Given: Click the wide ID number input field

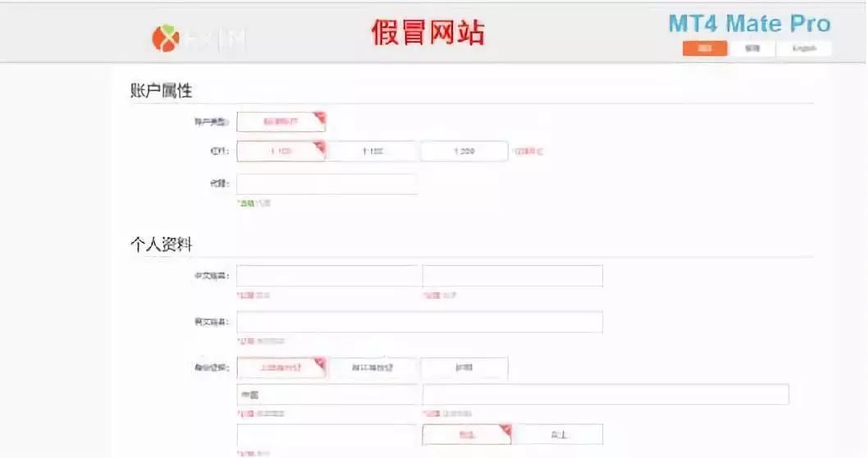Looking at the screenshot, I should [x=605, y=395].
